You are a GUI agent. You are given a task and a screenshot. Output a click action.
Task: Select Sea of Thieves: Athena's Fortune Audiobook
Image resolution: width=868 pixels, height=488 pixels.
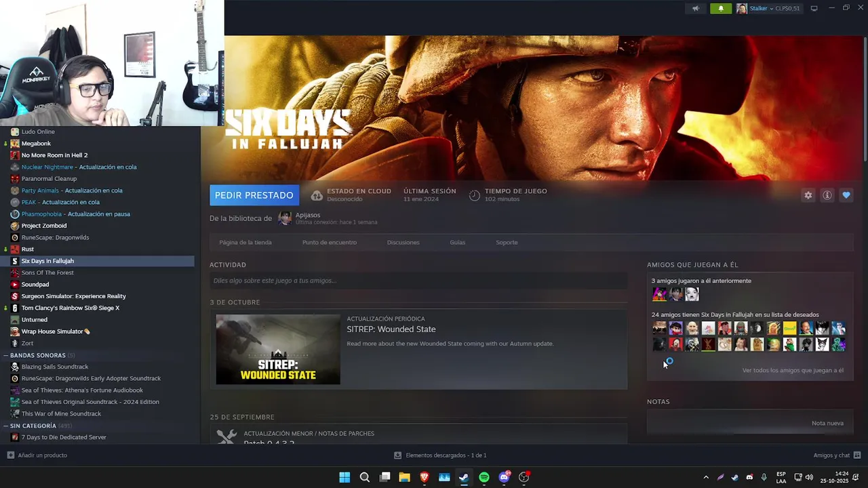tap(82, 390)
